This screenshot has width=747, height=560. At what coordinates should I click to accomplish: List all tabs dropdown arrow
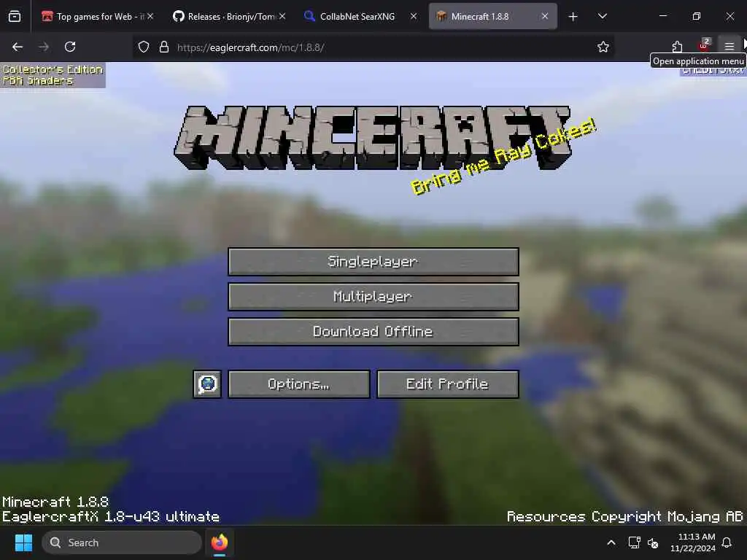point(602,16)
